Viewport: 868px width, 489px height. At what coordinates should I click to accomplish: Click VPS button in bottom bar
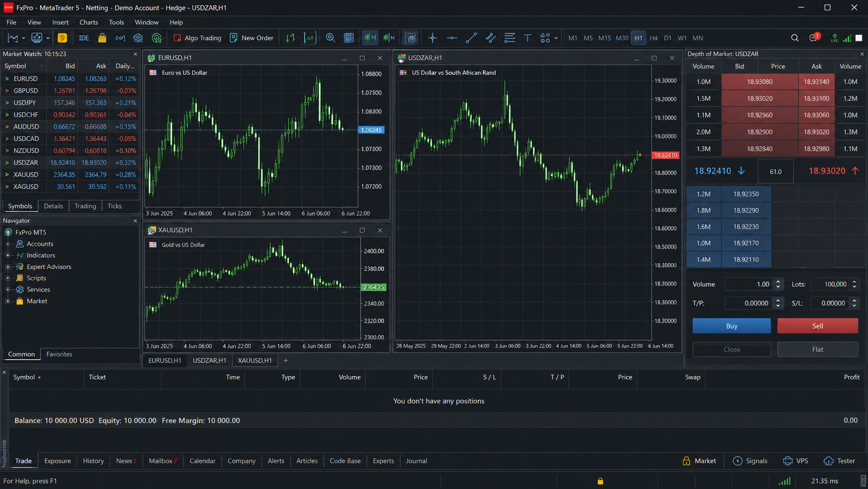[x=796, y=461]
